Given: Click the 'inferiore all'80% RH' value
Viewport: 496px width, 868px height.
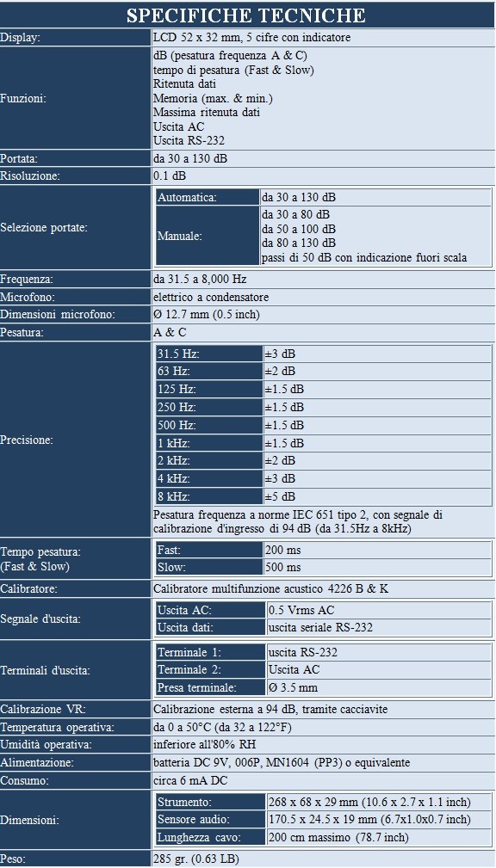Looking at the screenshot, I should [204, 745].
